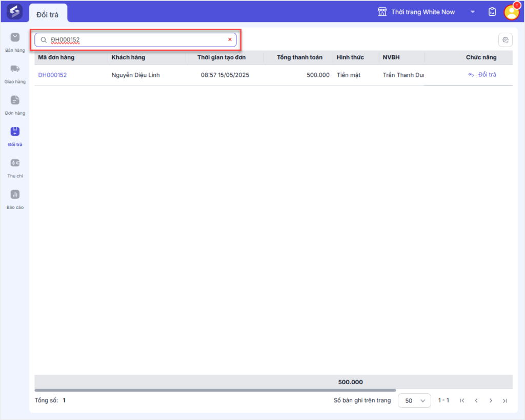Click the NVBH column header
The width and height of the screenshot is (525, 420).
pyautogui.click(x=391, y=57)
